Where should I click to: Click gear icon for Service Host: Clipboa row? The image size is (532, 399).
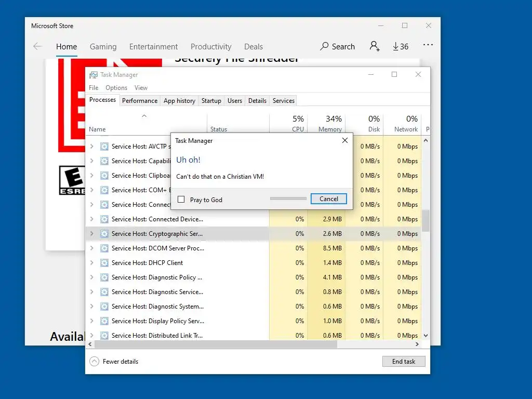[104, 176]
